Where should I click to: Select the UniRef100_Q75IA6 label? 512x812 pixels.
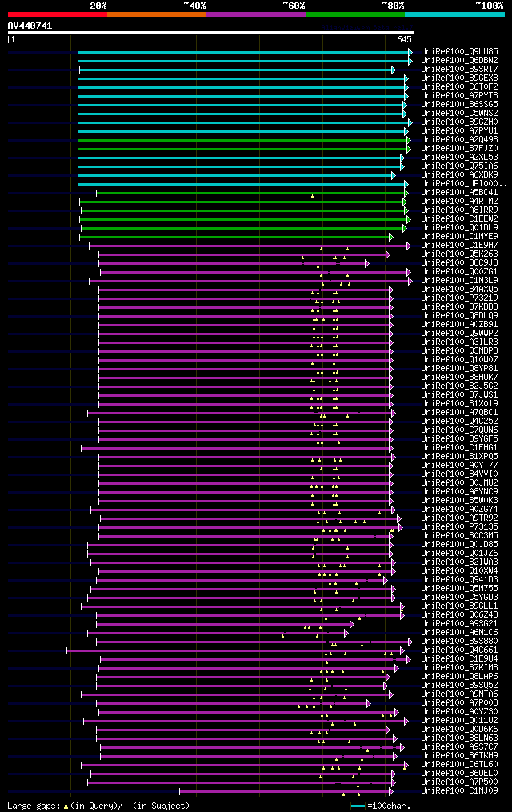459,166
